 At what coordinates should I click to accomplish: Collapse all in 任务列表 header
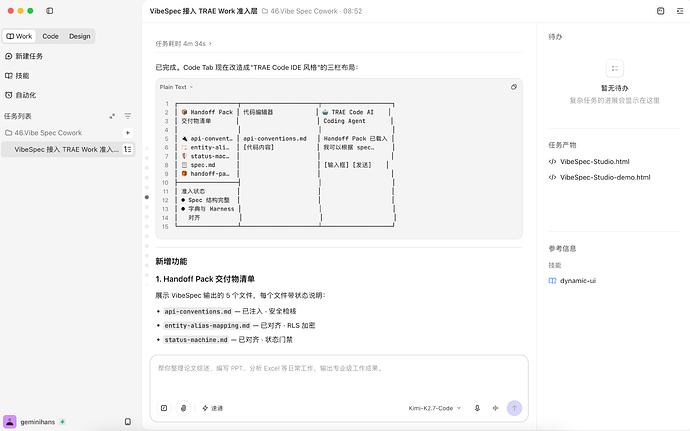pyautogui.click(x=112, y=116)
